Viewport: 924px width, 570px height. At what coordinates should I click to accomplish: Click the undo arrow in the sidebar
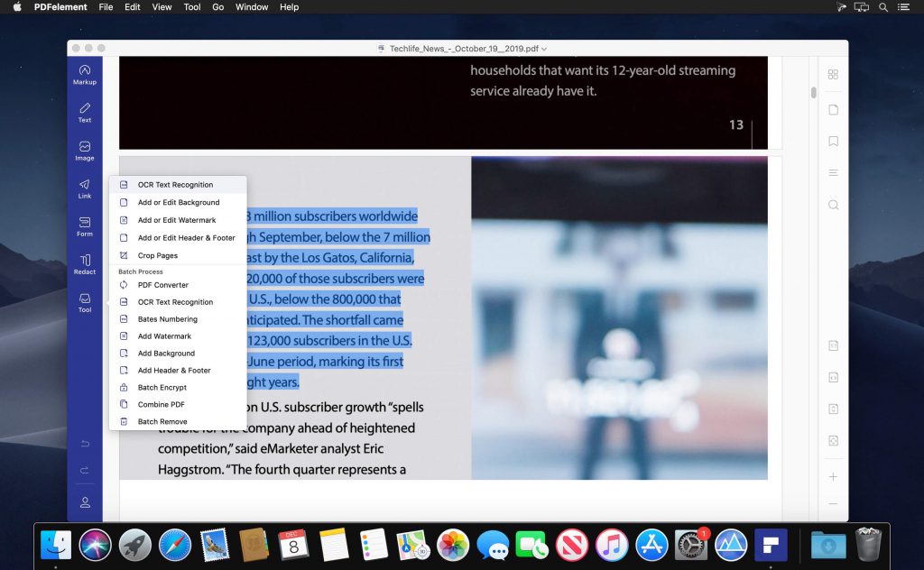click(x=84, y=443)
